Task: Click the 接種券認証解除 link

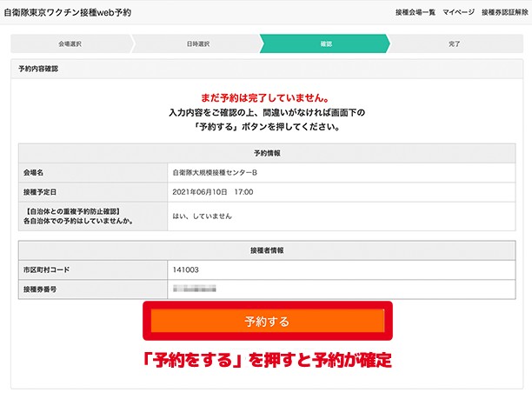Action: (x=505, y=12)
